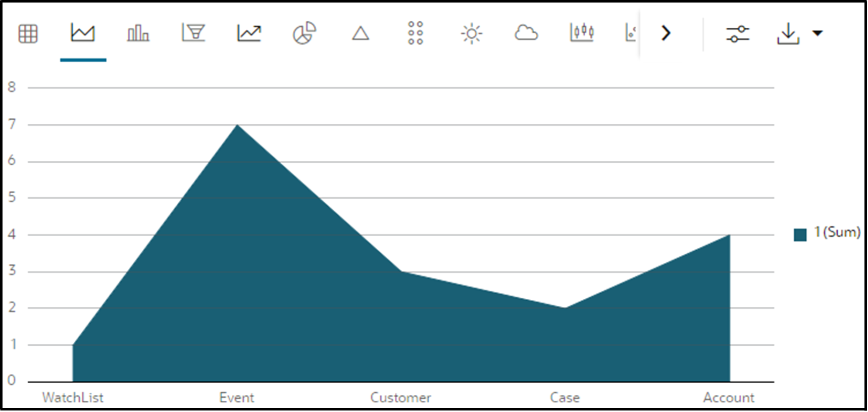The height and width of the screenshot is (412, 868).
Task: Select the funnel chart icon
Action: tap(193, 33)
